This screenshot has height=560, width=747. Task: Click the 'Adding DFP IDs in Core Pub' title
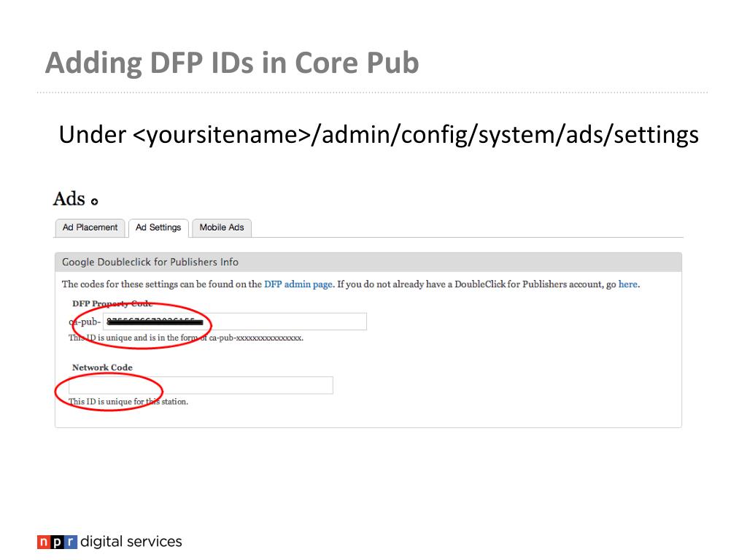[x=232, y=63]
